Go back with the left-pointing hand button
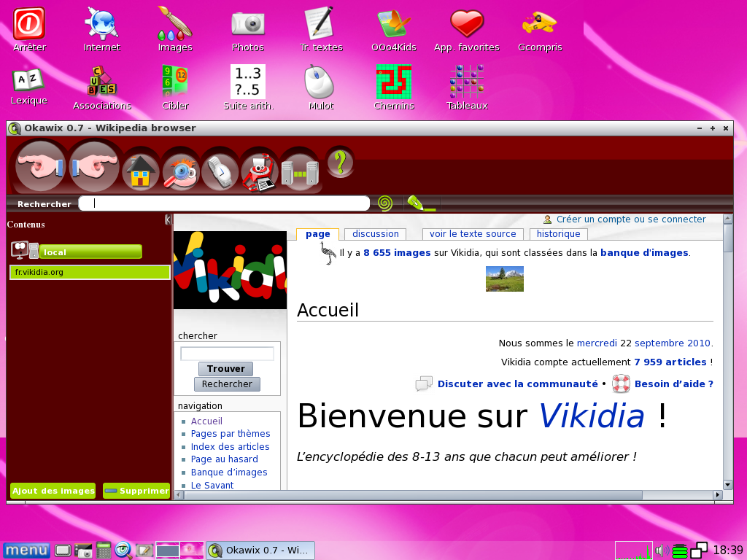The image size is (747, 560). [41, 166]
